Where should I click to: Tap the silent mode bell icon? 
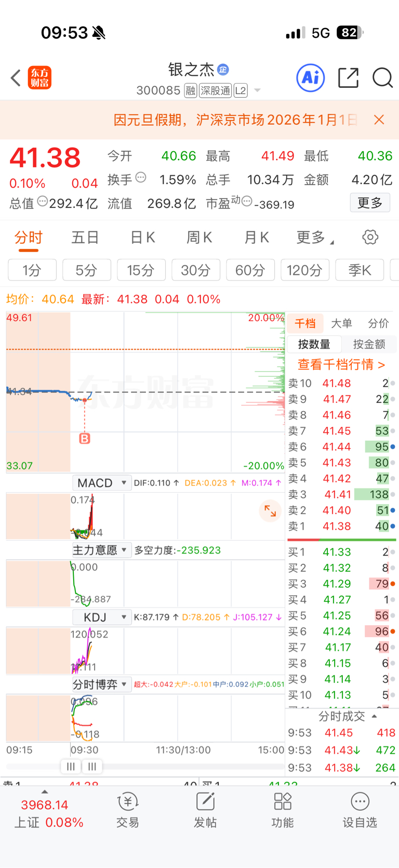99,33
